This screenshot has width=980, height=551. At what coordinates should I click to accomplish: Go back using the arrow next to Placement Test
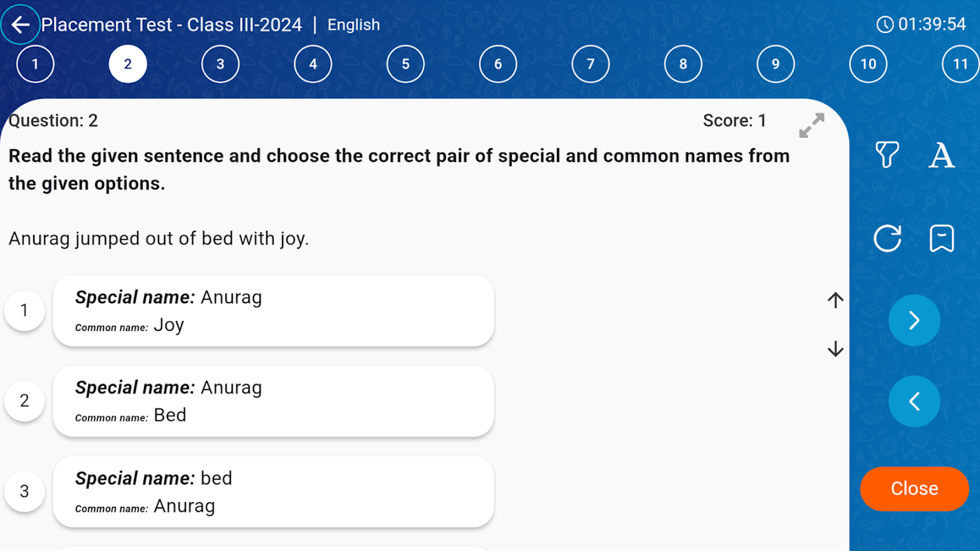[x=21, y=25]
